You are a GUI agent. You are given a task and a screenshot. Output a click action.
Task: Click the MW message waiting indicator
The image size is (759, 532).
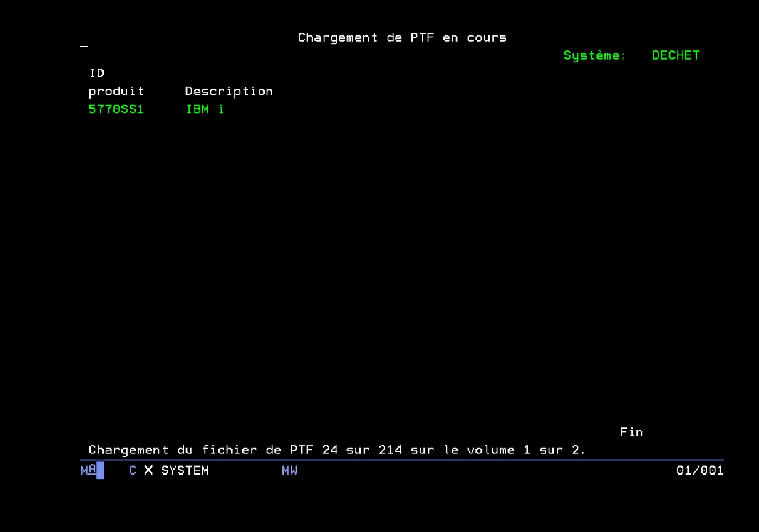click(x=290, y=470)
